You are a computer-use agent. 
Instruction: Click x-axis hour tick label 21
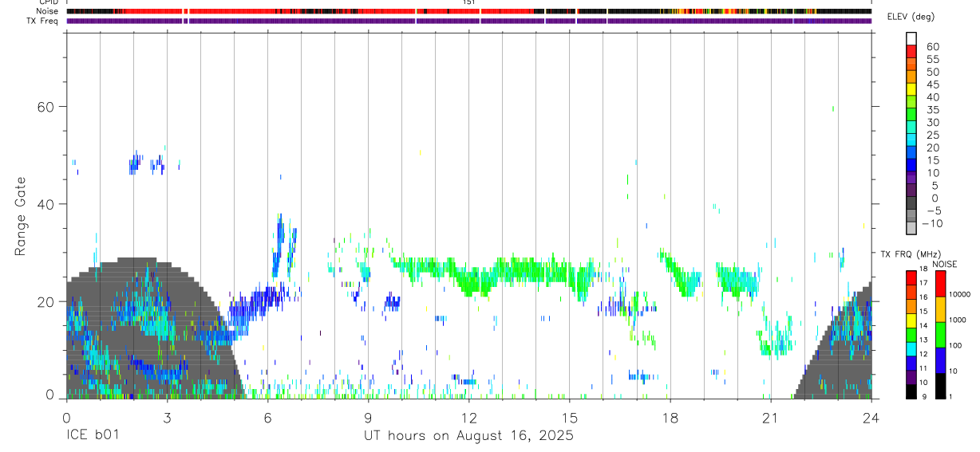pos(771,417)
